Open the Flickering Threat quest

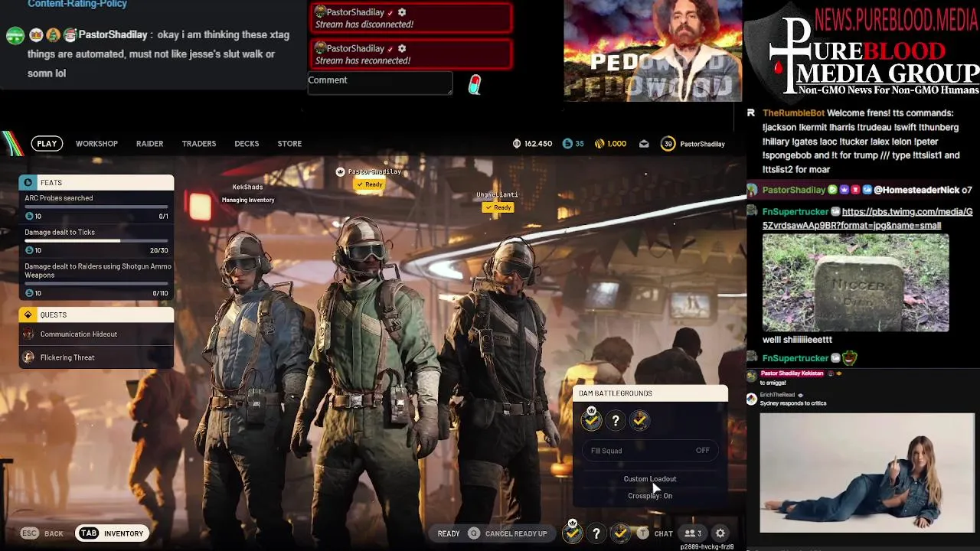point(96,357)
